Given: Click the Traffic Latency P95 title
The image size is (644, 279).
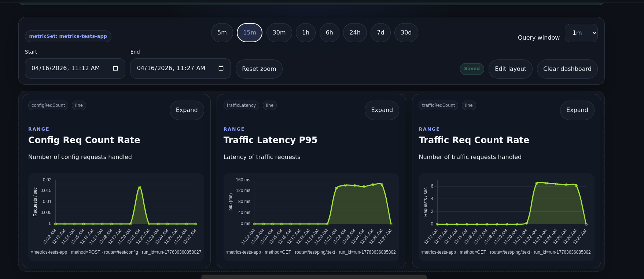Looking at the screenshot, I should click(271, 140).
